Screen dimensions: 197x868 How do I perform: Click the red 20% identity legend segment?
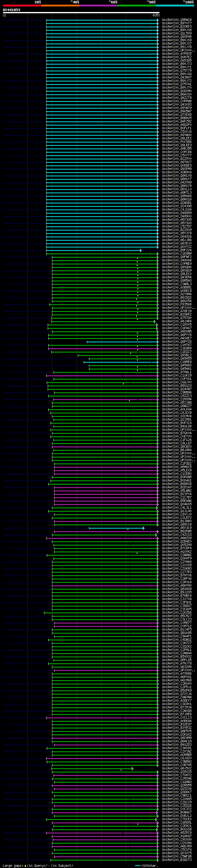click(22, 6)
